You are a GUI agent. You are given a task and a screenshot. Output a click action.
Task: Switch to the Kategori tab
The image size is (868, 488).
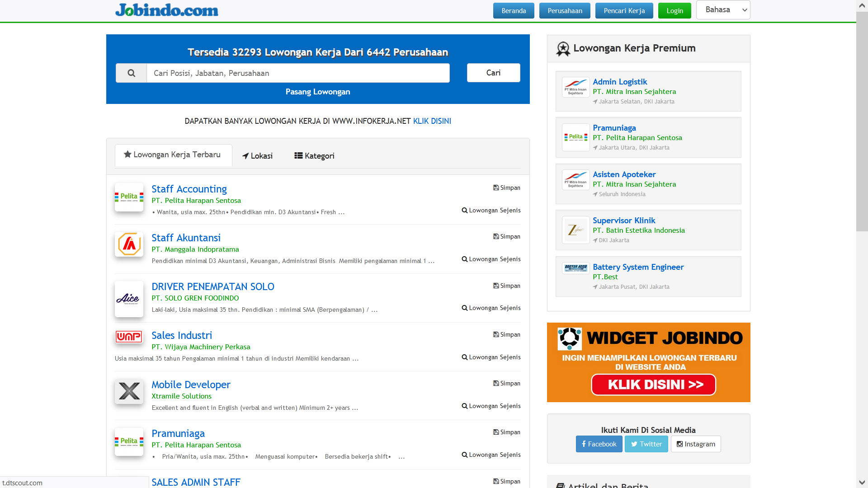314,156
